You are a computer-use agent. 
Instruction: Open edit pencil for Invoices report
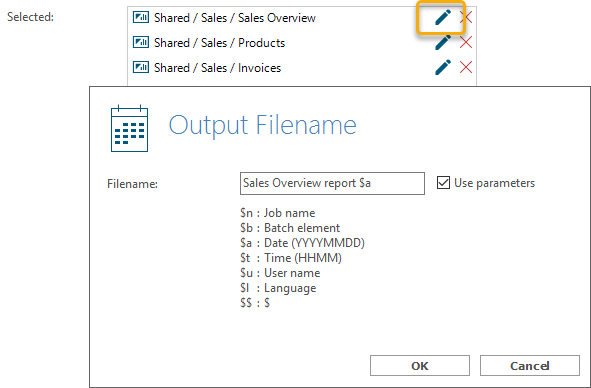tap(443, 67)
